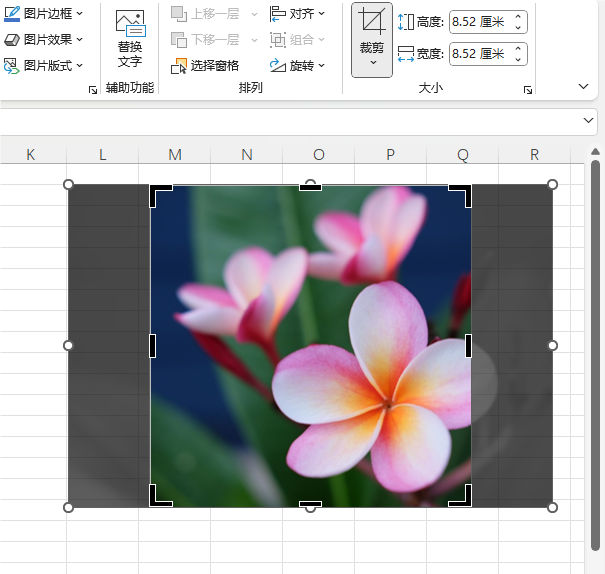Open the picture styles dialog launcher
Viewport: 605px width, 574px height.
[93, 90]
